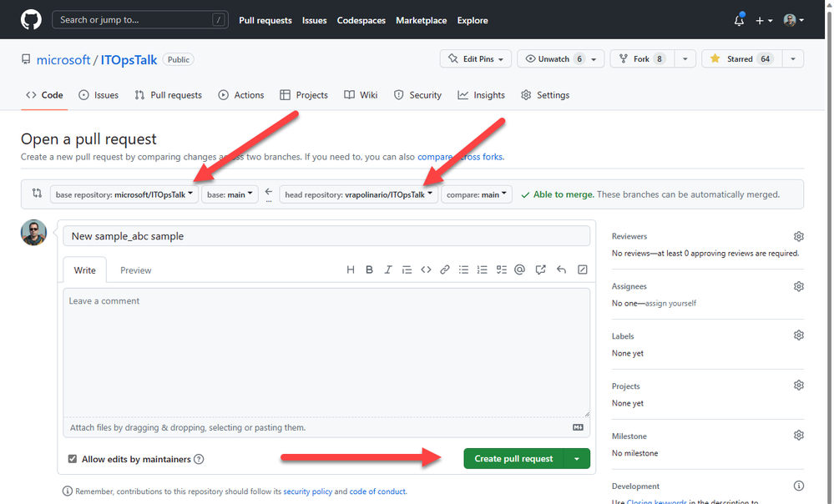Open compare across forks link
Viewport: 834px width, 504px height.
click(x=460, y=157)
